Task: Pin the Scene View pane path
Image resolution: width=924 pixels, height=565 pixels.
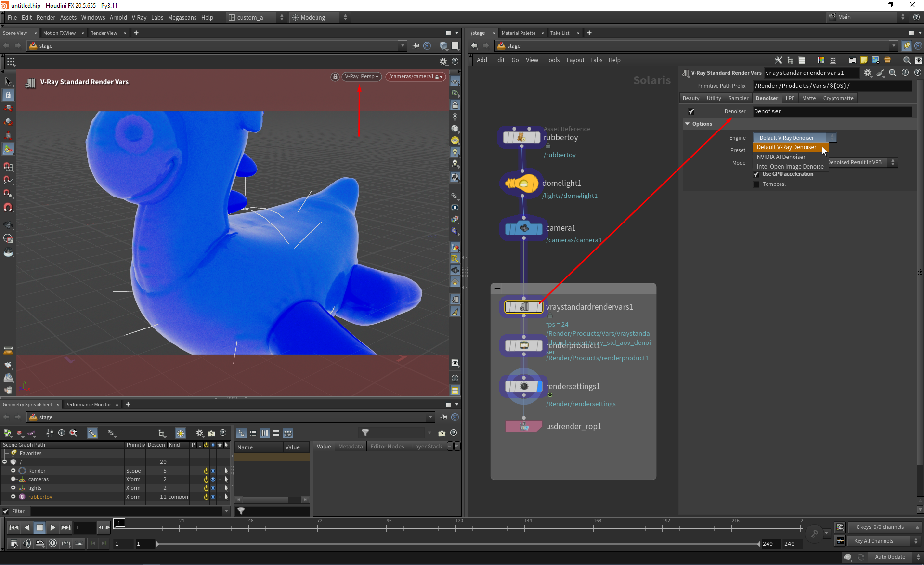Action: (x=416, y=46)
